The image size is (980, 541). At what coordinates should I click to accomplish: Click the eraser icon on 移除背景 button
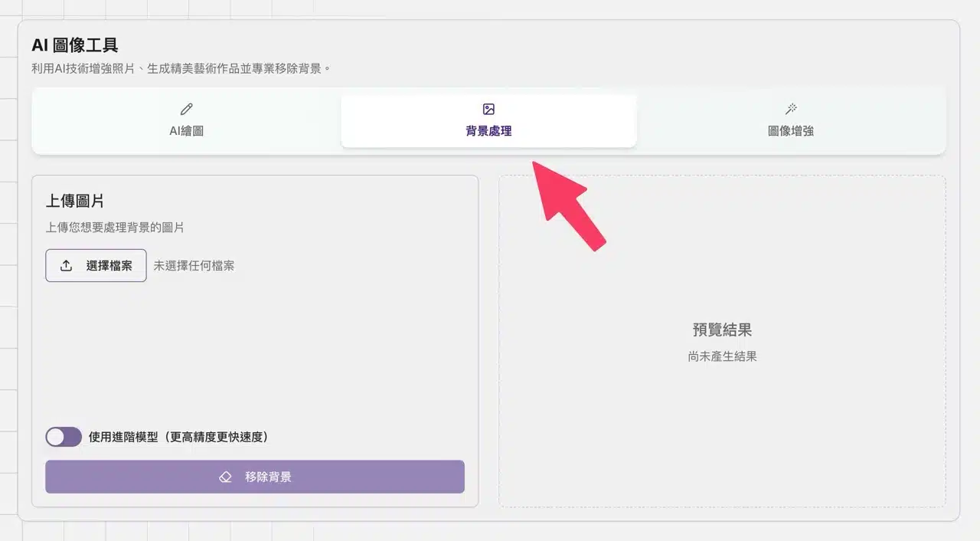point(225,477)
